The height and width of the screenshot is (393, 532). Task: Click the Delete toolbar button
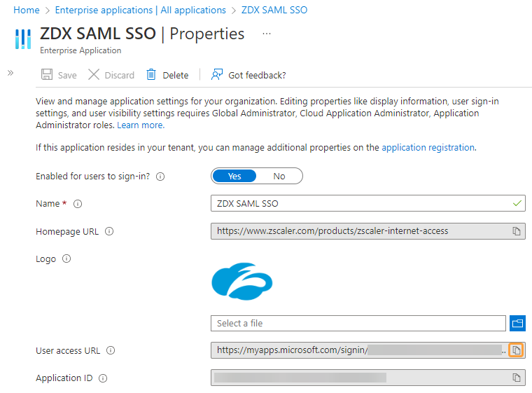click(x=167, y=75)
